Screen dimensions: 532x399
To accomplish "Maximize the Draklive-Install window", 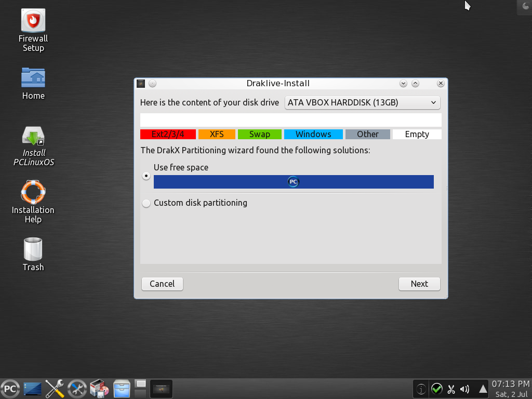I will pos(415,84).
